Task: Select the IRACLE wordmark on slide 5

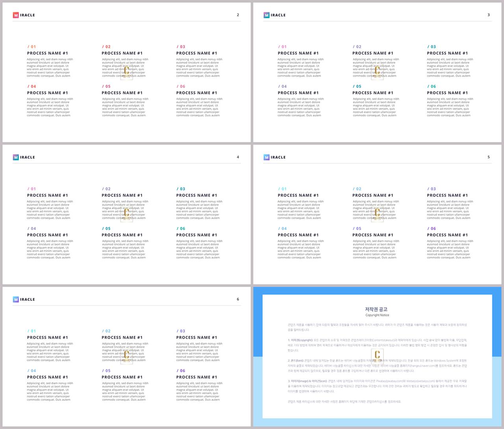Action: pyautogui.click(x=278, y=157)
